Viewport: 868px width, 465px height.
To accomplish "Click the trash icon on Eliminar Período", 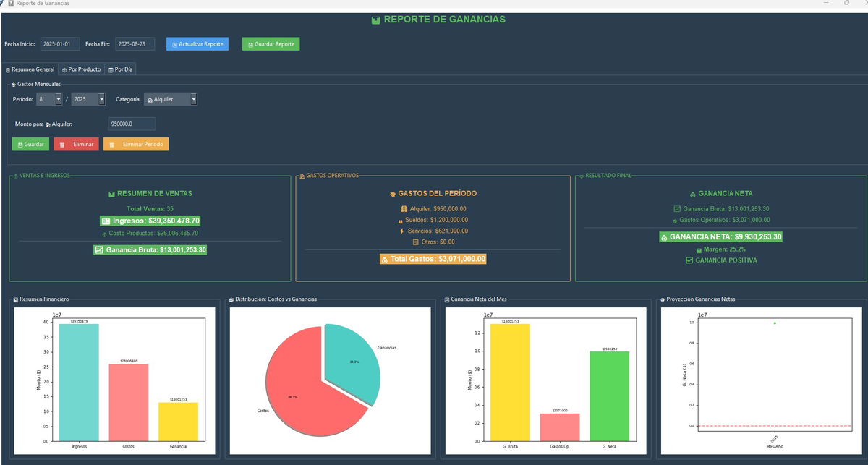I will point(111,145).
